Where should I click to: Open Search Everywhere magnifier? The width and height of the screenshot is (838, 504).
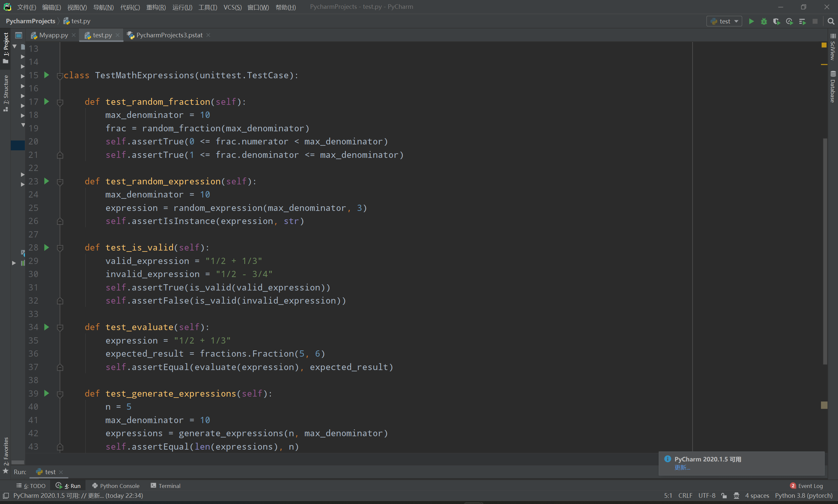(x=831, y=21)
